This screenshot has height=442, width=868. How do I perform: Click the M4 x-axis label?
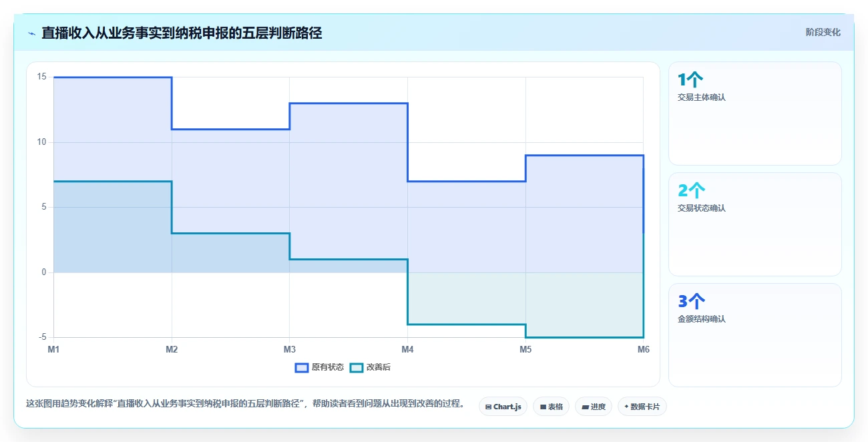tap(407, 349)
